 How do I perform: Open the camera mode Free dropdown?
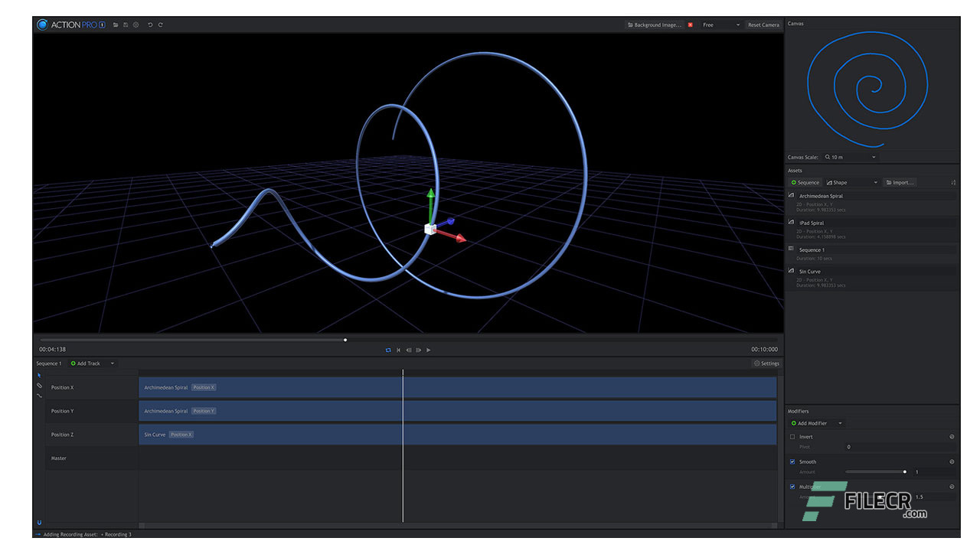pos(720,24)
